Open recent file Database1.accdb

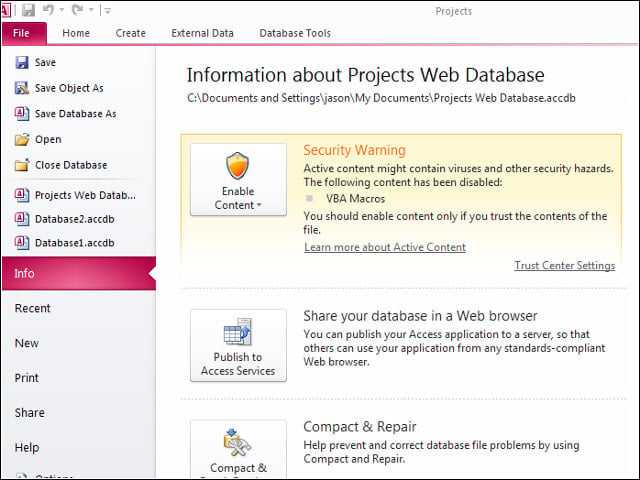75,243
